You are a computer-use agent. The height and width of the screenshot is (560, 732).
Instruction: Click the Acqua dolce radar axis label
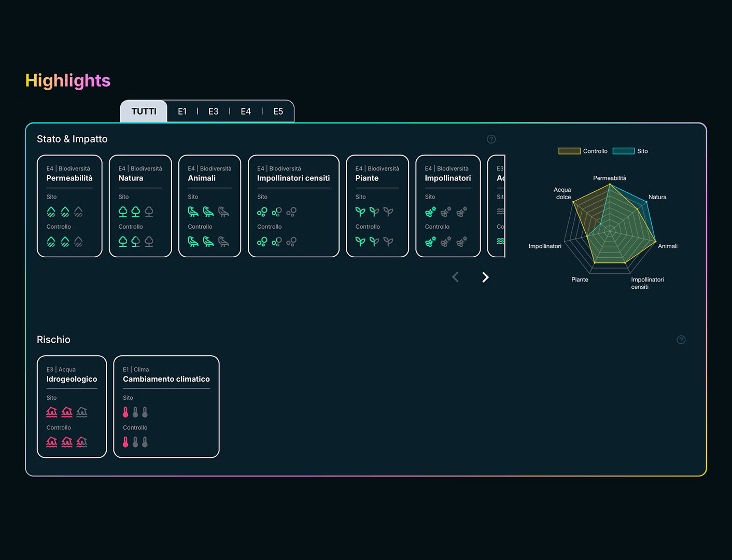(562, 193)
